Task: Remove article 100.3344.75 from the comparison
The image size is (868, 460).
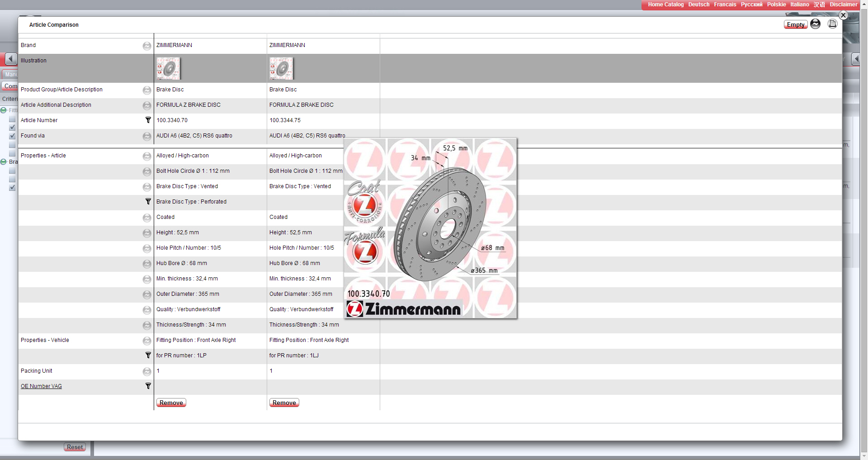Action: click(284, 403)
